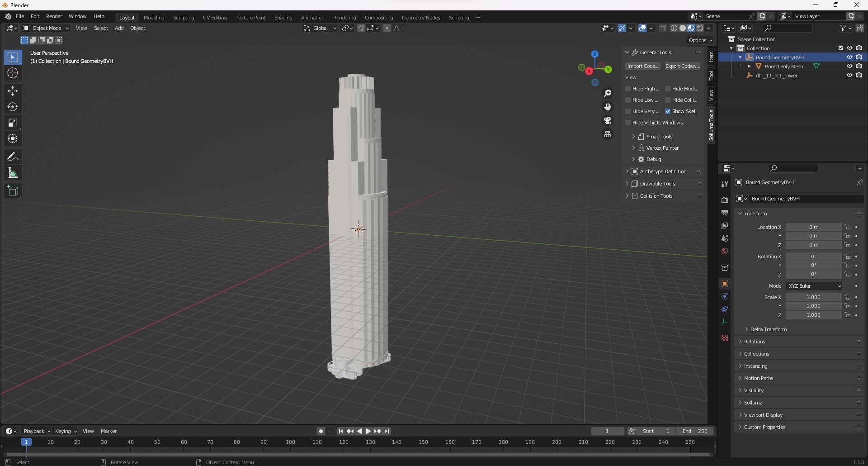
Task: Switch perspective/orthographic grid icon
Action: (x=608, y=134)
